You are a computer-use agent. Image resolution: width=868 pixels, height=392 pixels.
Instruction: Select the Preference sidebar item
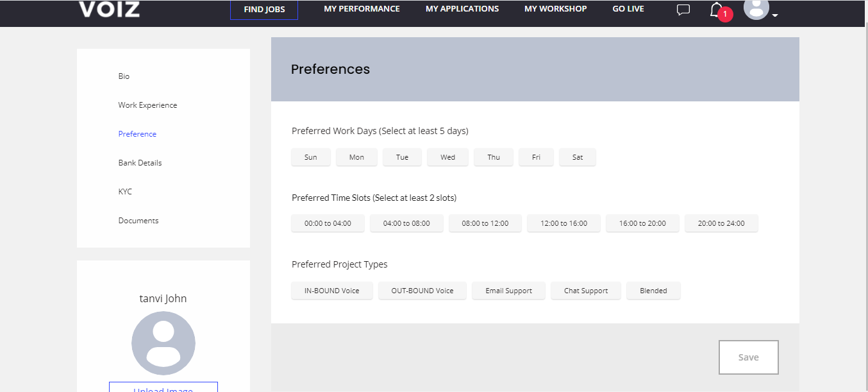coord(137,134)
